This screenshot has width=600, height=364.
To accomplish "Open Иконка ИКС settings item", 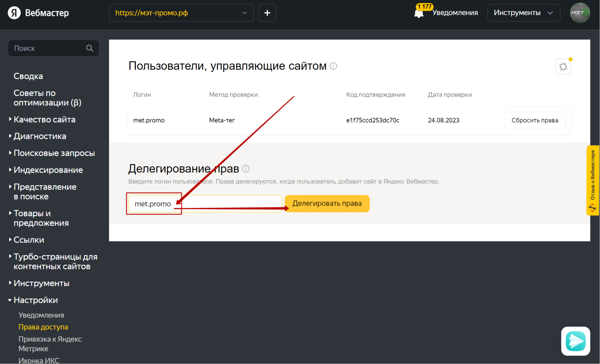I will click(x=39, y=360).
